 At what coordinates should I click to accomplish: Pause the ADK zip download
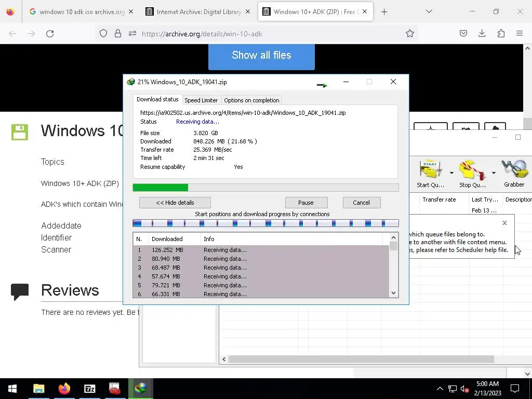[x=306, y=203]
